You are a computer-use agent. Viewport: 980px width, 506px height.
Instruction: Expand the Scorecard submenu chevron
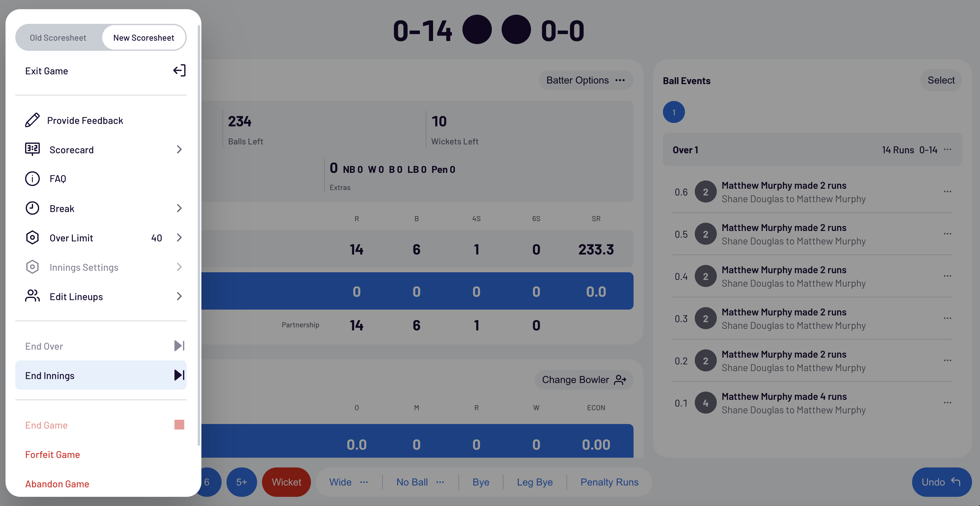tap(179, 149)
